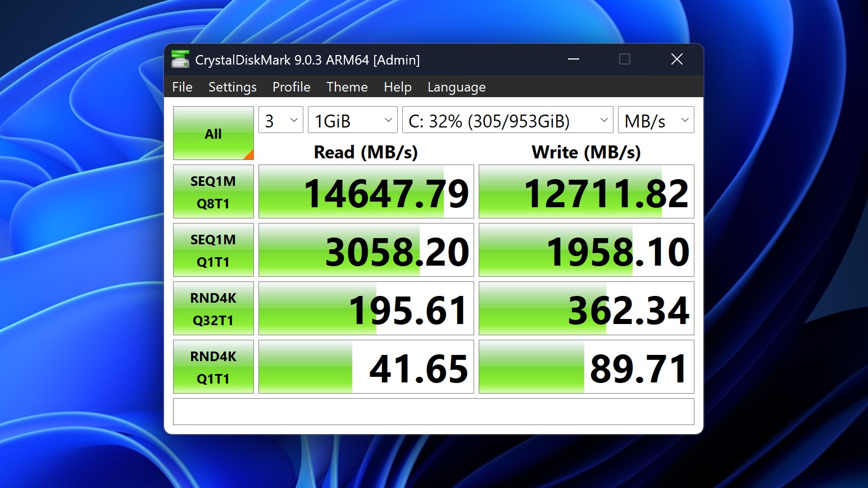This screenshot has width=868, height=488.
Task: Close the CrystalDiskMark window
Action: coord(677,60)
